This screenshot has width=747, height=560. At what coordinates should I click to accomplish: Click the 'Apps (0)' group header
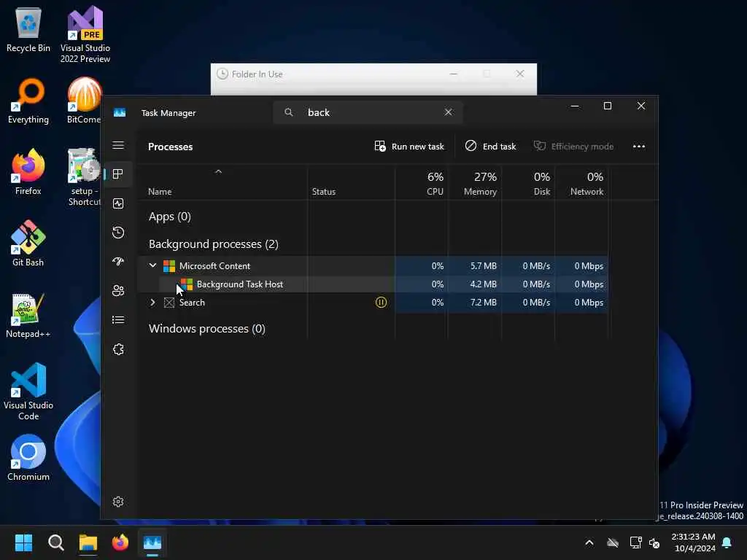[169, 217]
